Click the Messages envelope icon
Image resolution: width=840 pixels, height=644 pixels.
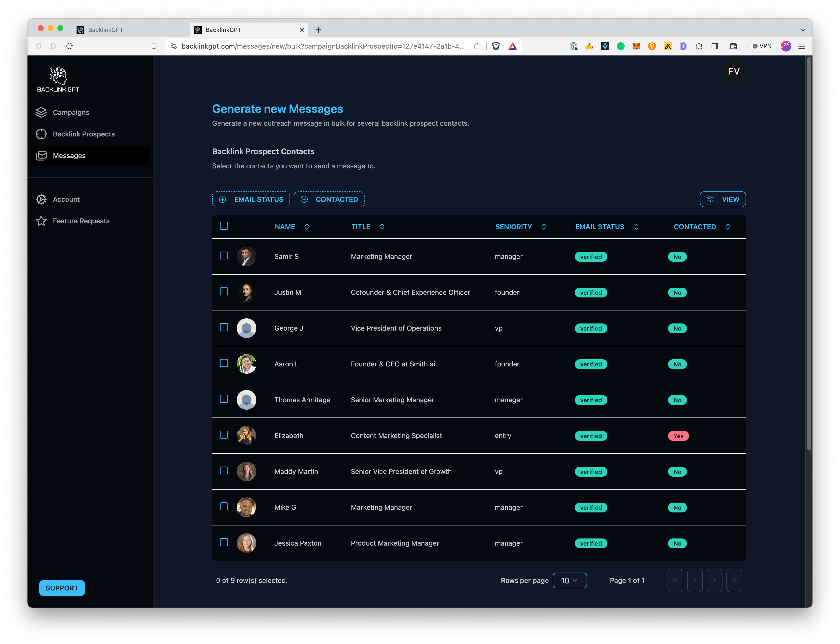(x=41, y=155)
